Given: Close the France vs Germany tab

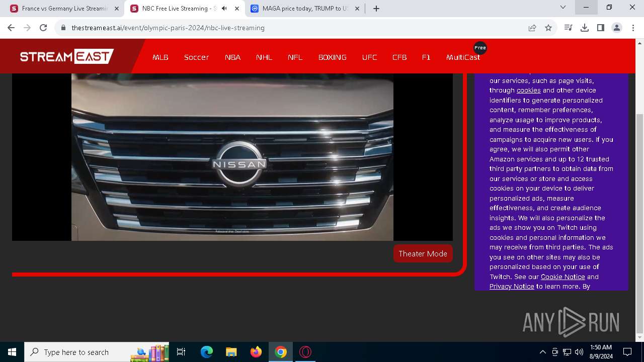Looking at the screenshot, I should click(117, 9).
